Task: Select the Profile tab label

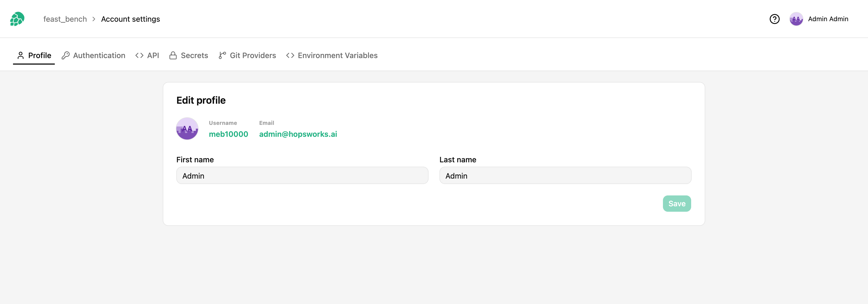Action: pyautogui.click(x=40, y=55)
